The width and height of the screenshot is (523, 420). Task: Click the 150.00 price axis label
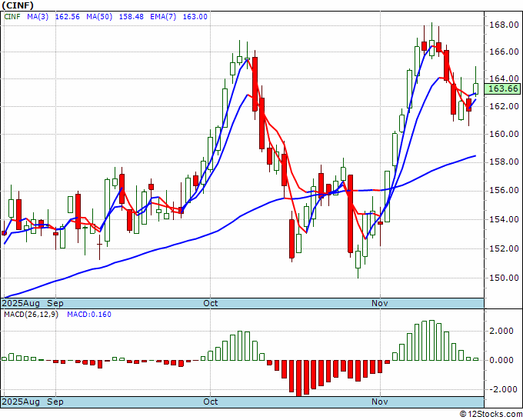(504, 278)
